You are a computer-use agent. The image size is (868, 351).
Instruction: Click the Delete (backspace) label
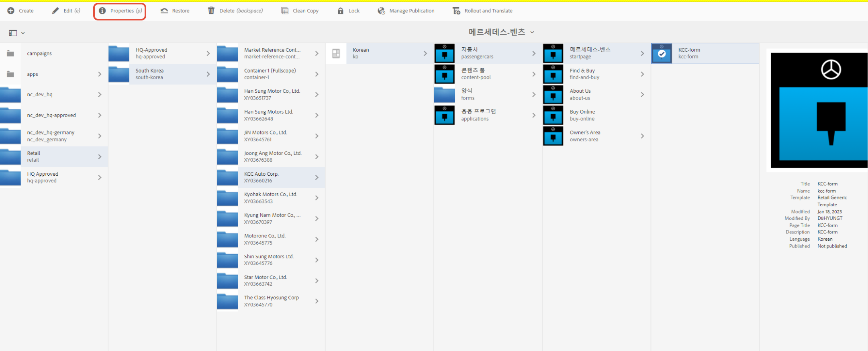click(x=241, y=11)
